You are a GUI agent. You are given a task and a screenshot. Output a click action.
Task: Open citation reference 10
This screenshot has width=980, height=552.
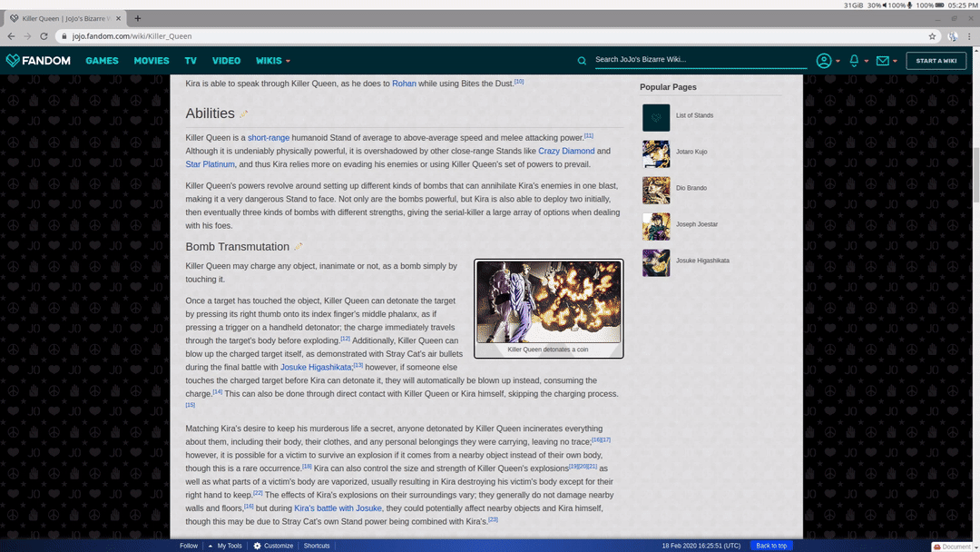tap(519, 82)
